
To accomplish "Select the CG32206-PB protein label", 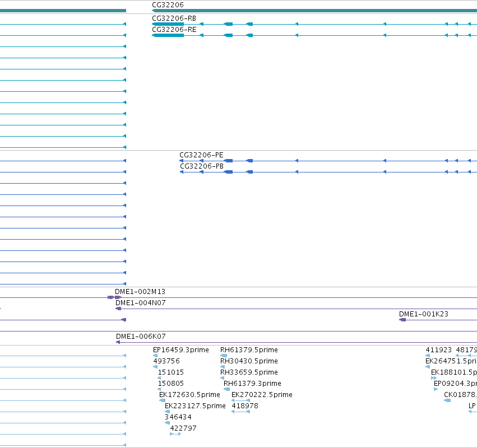I will point(202,166).
